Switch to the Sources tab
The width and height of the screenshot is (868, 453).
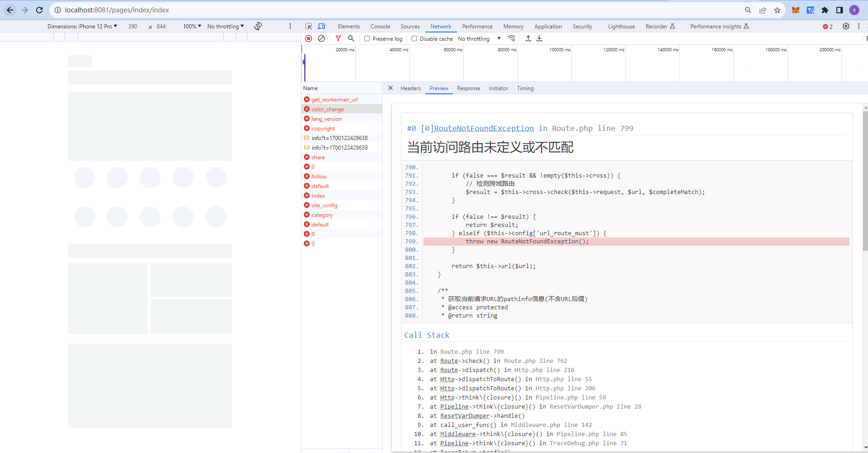pos(410,27)
